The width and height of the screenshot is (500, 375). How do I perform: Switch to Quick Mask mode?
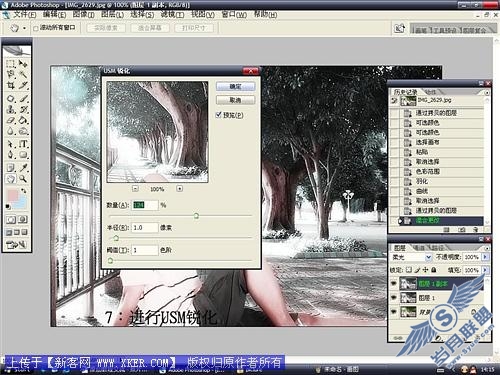click(23, 220)
